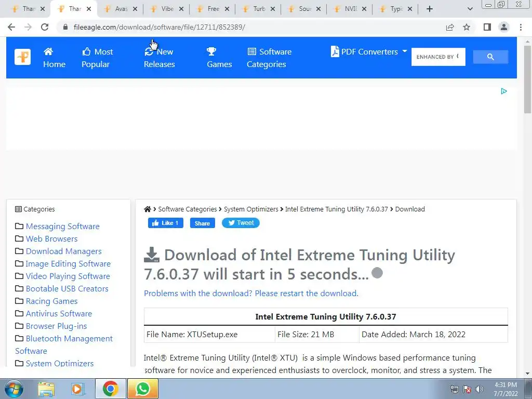Click 'Please restart the download' link

pyautogui.click(x=307, y=293)
